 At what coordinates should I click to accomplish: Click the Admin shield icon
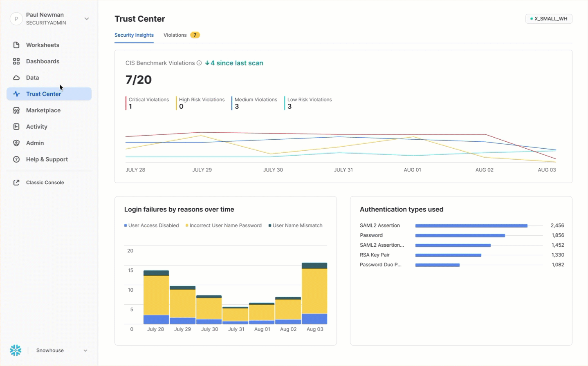(x=16, y=143)
